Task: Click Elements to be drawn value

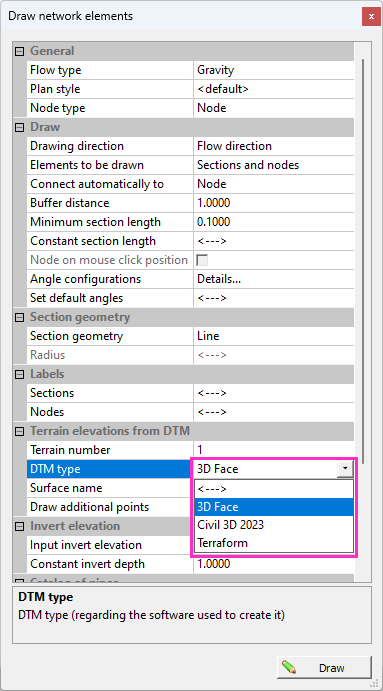Action: pos(274,165)
